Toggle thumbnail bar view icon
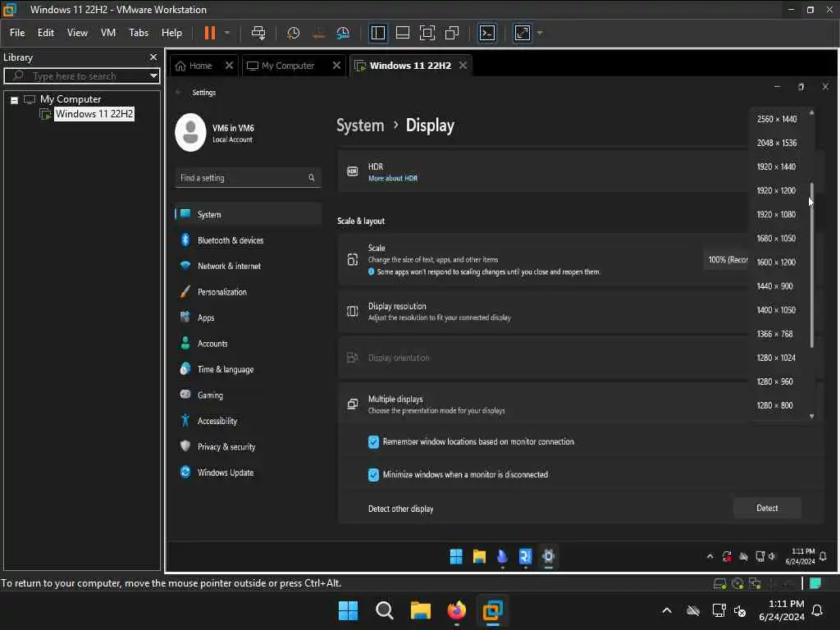This screenshot has width=840, height=630. coord(402,33)
